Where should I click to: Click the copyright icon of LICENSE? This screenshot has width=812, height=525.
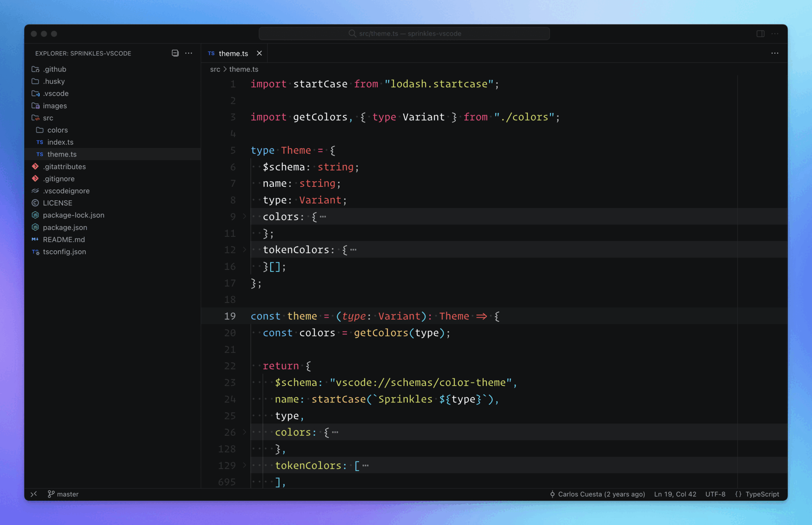point(35,203)
